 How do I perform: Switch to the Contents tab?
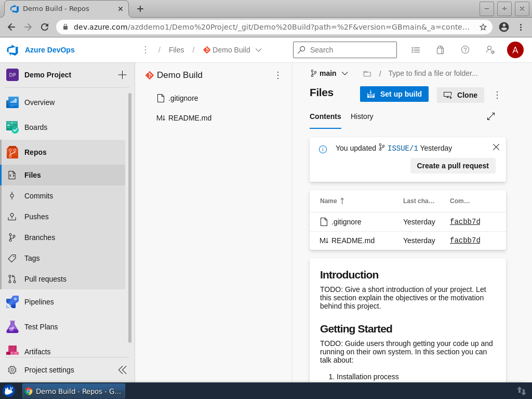point(325,116)
